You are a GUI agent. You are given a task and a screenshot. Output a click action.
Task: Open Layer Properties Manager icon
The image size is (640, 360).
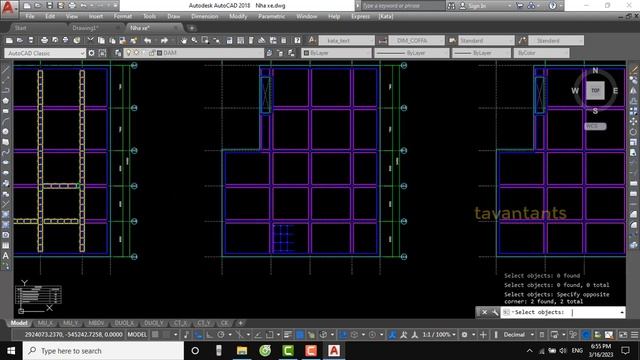pyautogui.click(x=118, y=53)
